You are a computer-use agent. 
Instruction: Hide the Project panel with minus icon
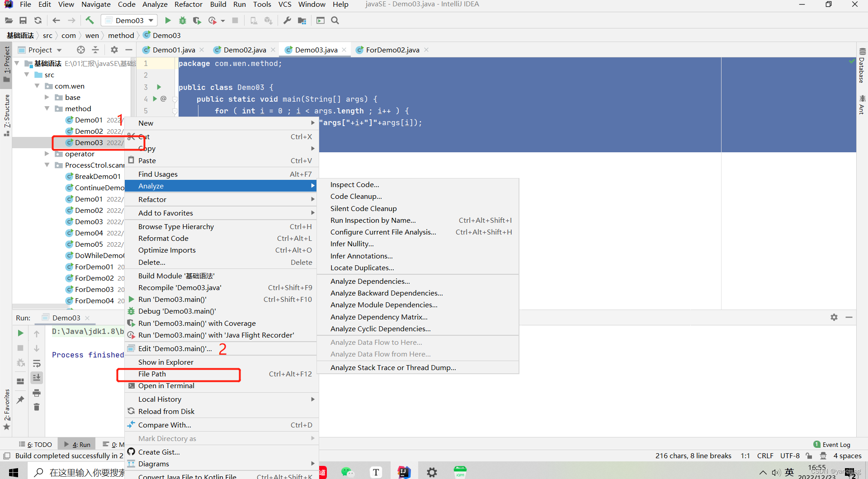tap(129, 50)
